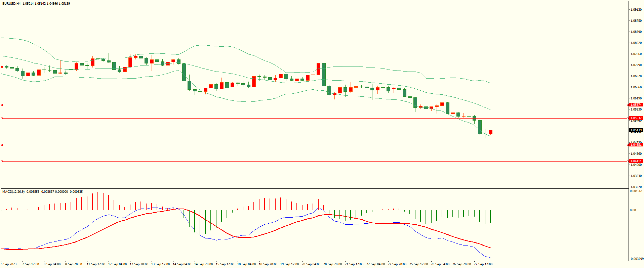Click the 6 Sep 2023 date label
Screen dimensions: 644x268
(9, 264)
